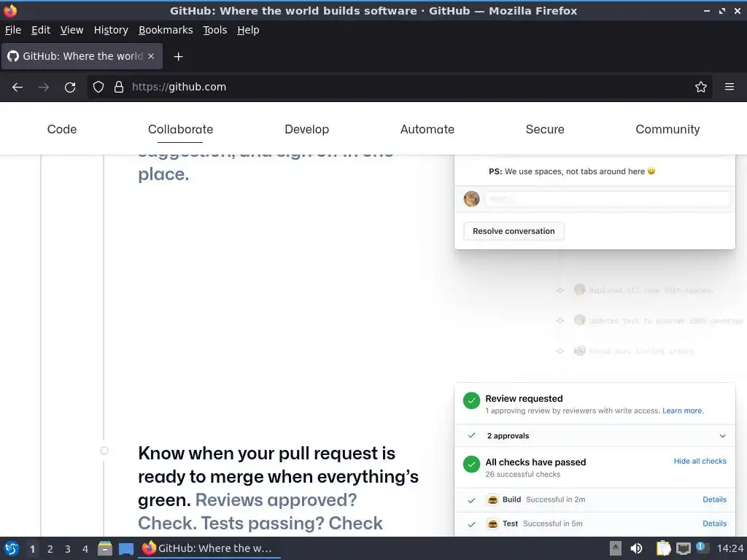The image size is (747, 560).
Task: Click Hide all checks
Action: click(700, 461)
